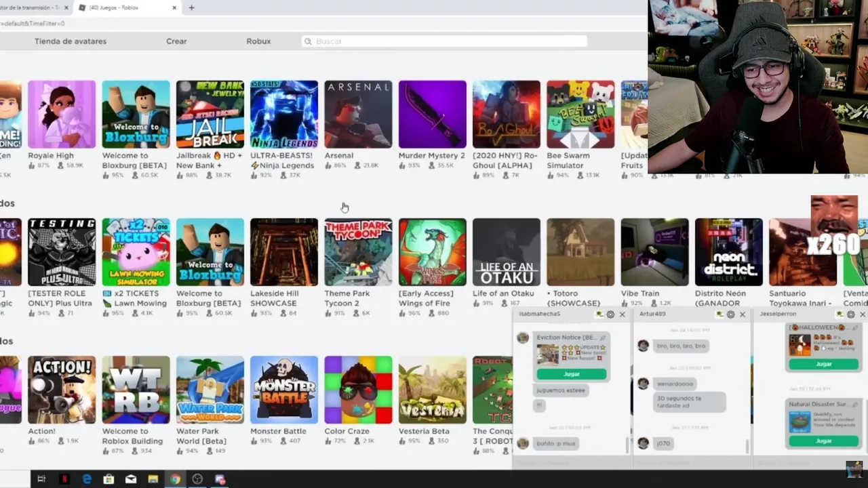Open the Vibe Train game thumbnail
Viewport: 868px width, 488px height.
pos(655,252)
